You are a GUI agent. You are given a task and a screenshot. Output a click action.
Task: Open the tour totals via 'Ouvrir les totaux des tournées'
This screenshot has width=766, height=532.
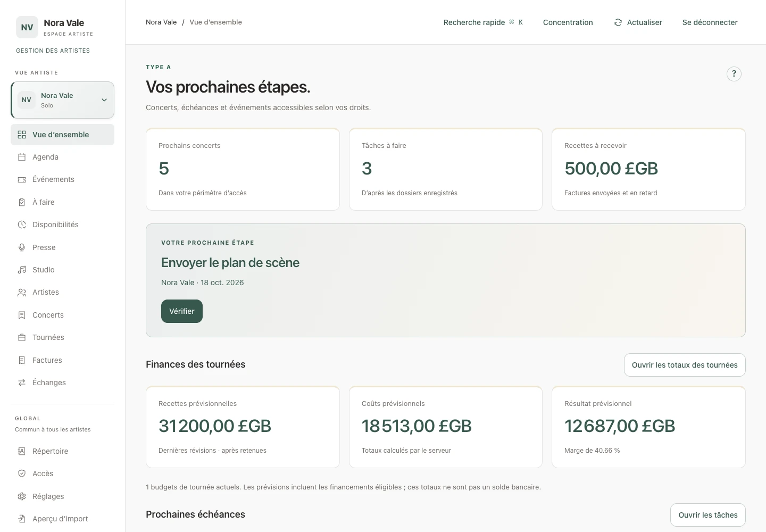point(685,365)
